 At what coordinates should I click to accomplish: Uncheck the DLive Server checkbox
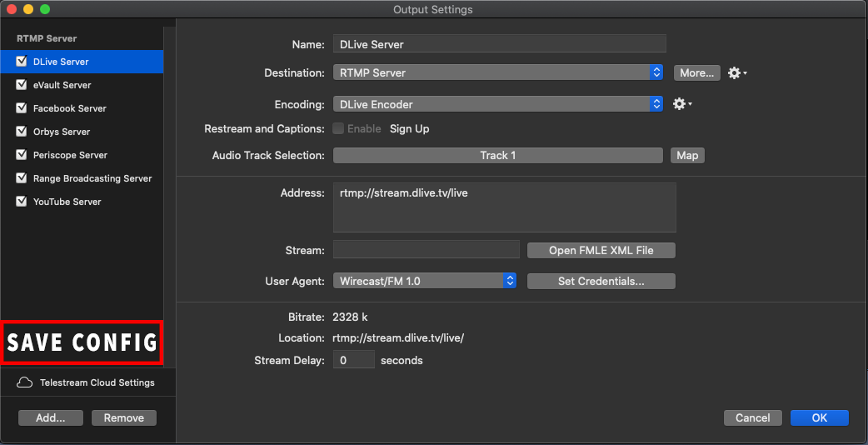click(22, 62)
